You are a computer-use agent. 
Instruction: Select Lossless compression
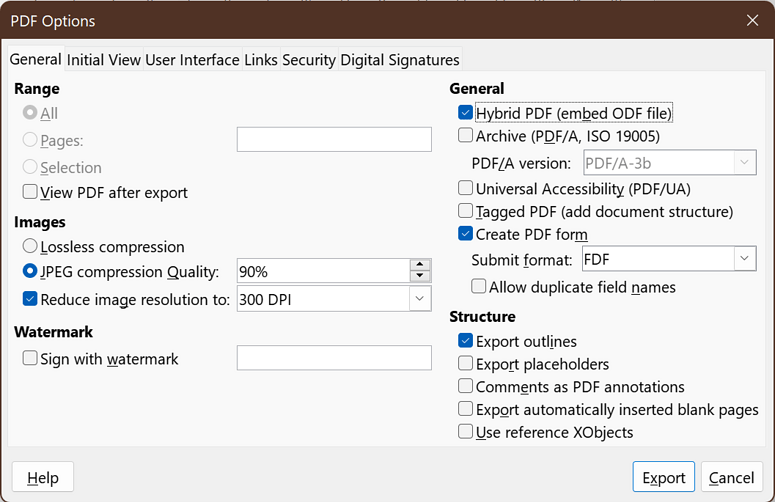30,246
